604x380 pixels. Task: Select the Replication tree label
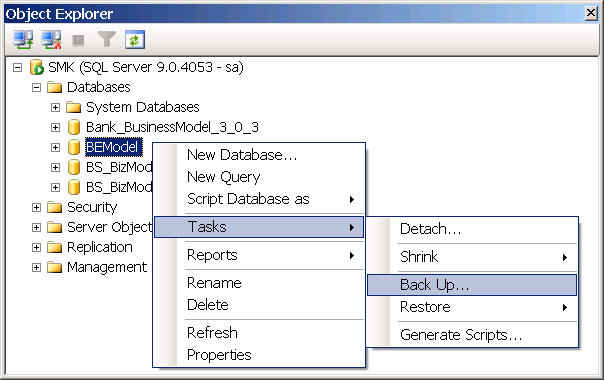[100, 247]
